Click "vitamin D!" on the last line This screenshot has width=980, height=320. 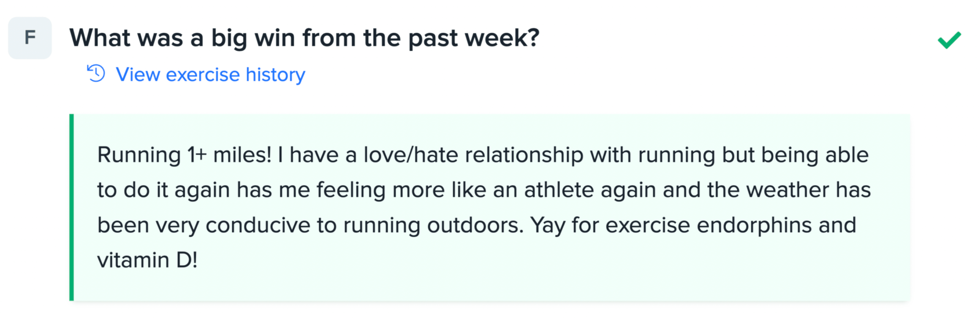point(147,260)
